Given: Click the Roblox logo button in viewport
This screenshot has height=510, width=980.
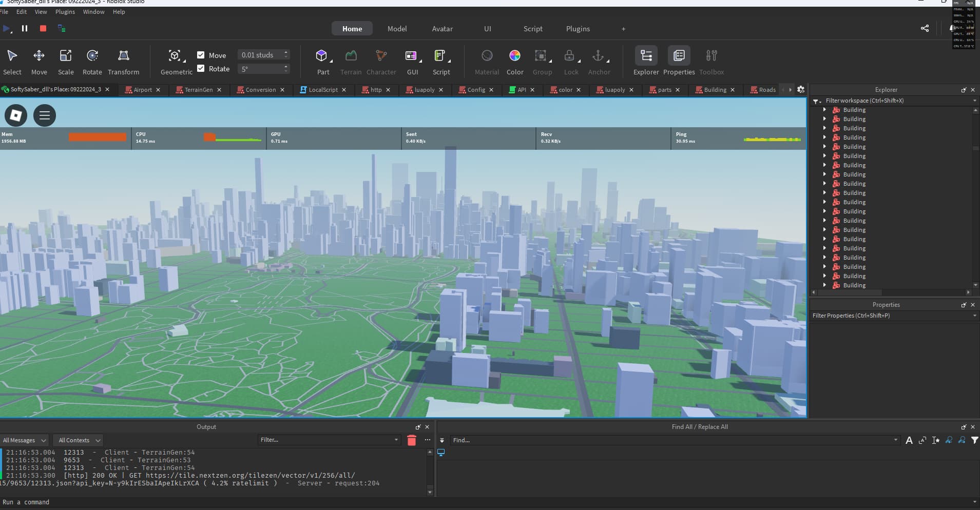Looking at the screenshot, I should pyautogui.click(x=16, y=115).
